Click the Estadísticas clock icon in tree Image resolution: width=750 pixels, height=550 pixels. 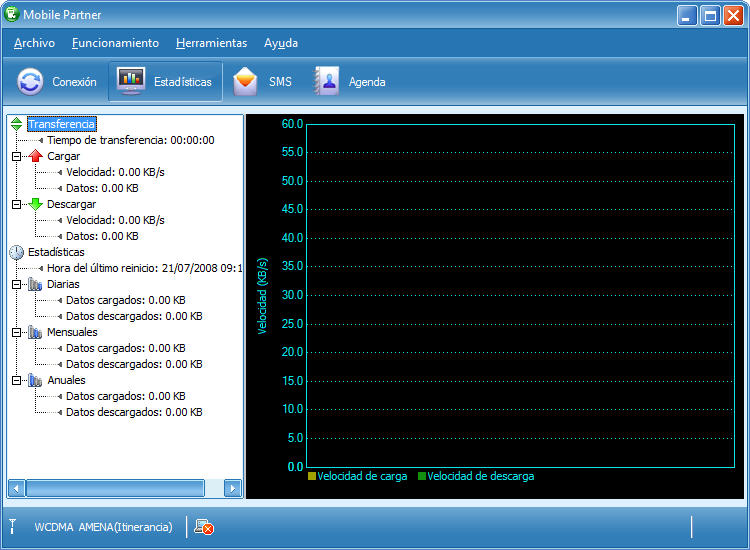click(16, 252)
